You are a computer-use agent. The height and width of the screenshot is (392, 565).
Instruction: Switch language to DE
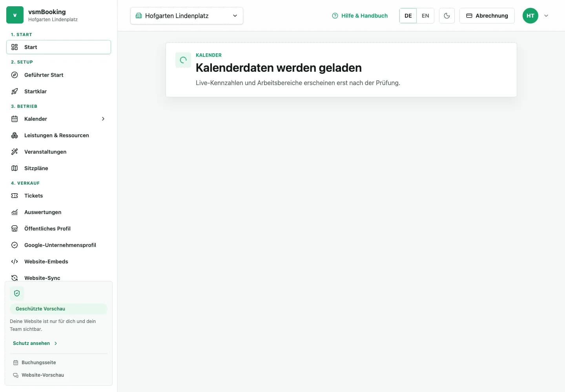408,16
